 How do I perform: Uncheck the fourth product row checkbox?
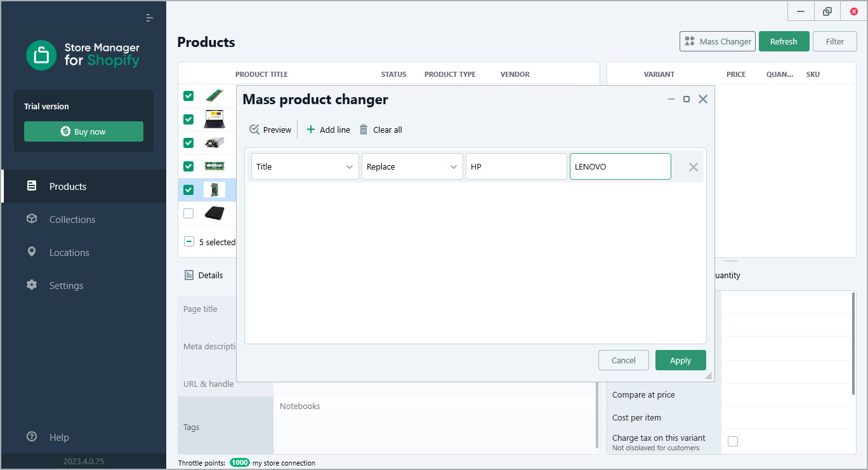coord(188,166)
